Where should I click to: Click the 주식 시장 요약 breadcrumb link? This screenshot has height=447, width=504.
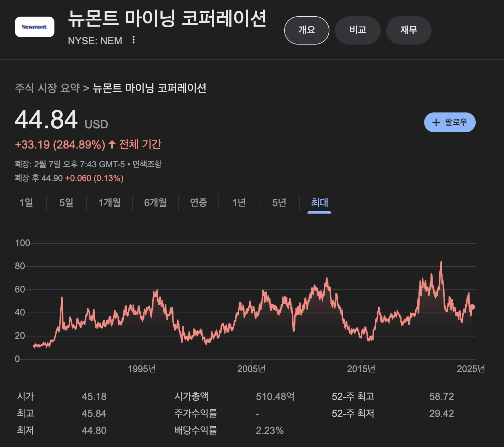point(47,88)
